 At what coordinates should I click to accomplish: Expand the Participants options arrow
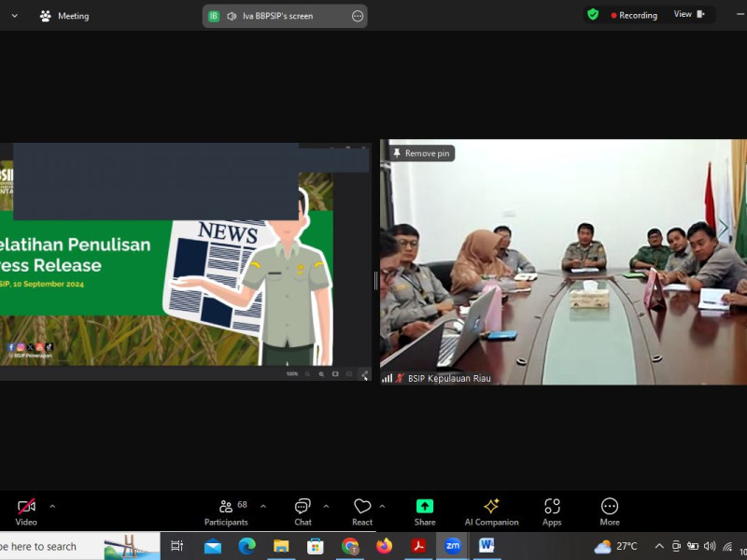point(263,506)
